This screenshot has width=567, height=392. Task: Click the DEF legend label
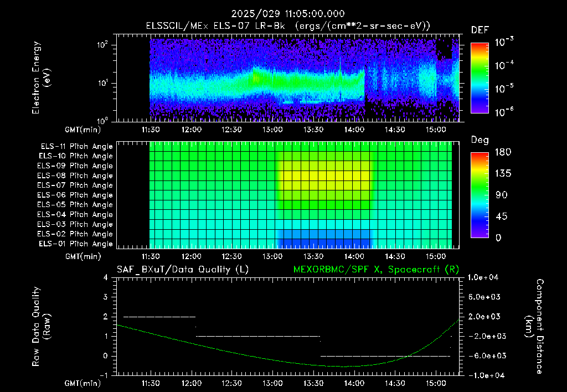point(480,30)
